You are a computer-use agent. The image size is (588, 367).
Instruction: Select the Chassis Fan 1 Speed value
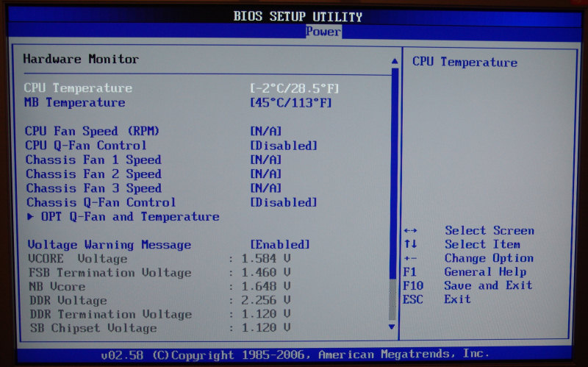point(266,160)
